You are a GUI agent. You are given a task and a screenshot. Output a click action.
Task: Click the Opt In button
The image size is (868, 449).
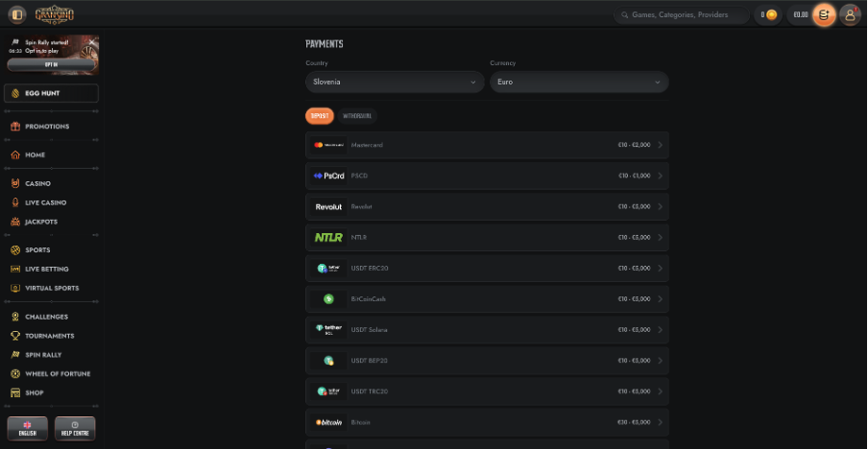[x=51, y=64]
